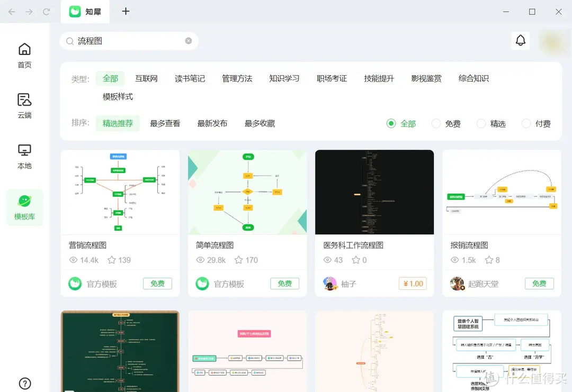Open a new tab with plus icon

click(x=126, y=11)
